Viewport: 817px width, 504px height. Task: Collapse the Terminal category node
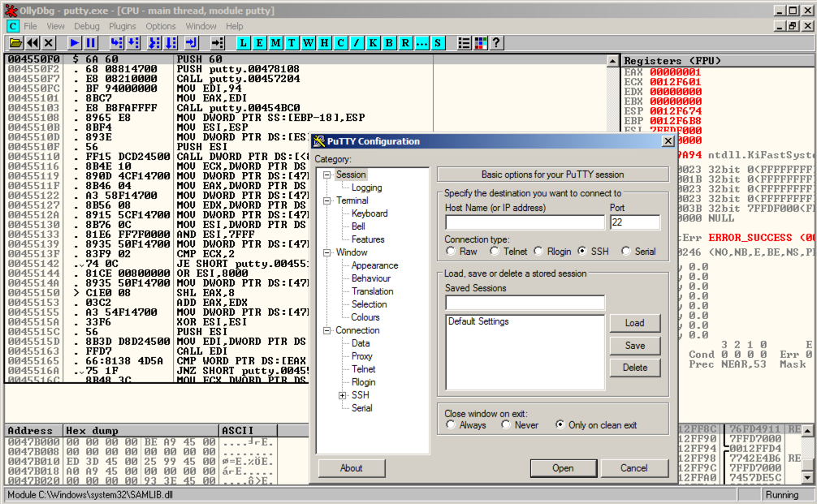tap(327, 200)
